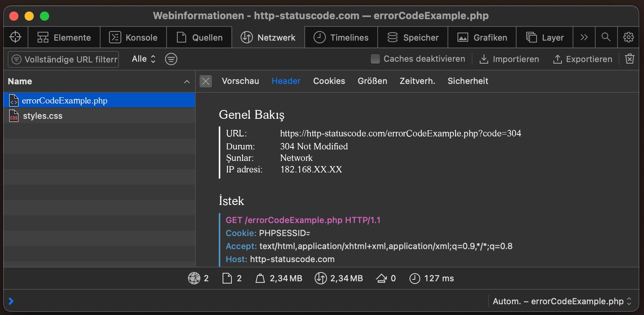The width and height of the screenshot is (644, 315).
Task: Toggle the group media requests filter icon
Action: click(x=171, y=59)
